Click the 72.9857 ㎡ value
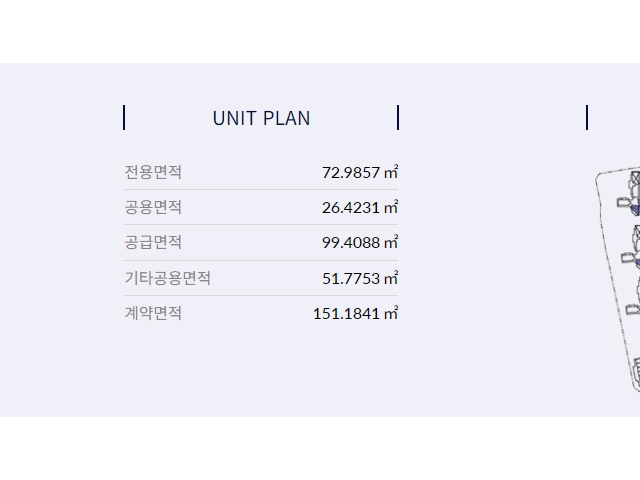This screenshot has height=480, width=640. [x=360, y=172]
